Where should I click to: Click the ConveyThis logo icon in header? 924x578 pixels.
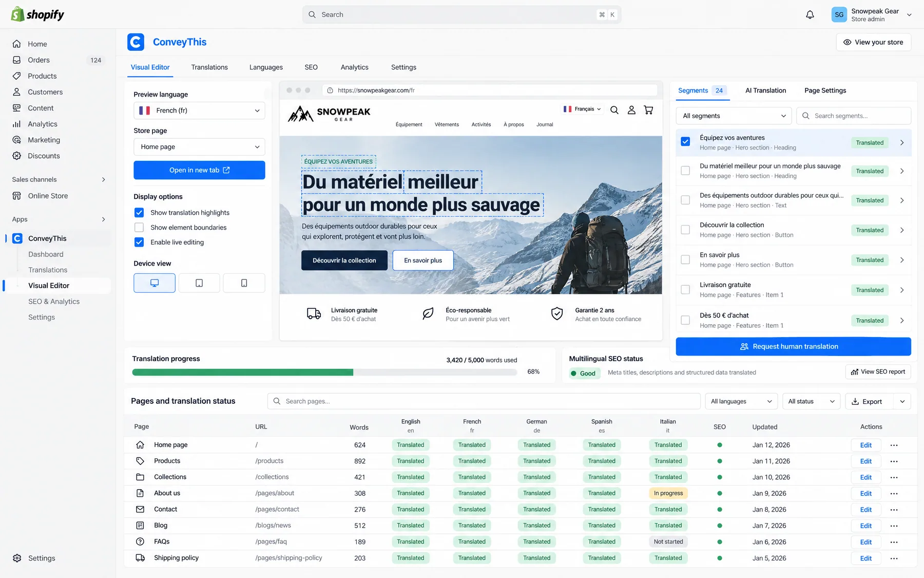136,42
